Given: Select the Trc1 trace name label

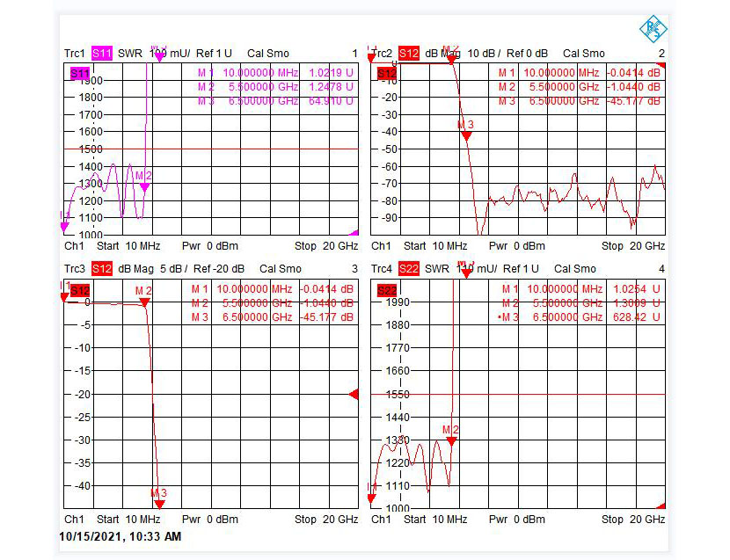Looking at the screenshot, I should click(75, 54).
